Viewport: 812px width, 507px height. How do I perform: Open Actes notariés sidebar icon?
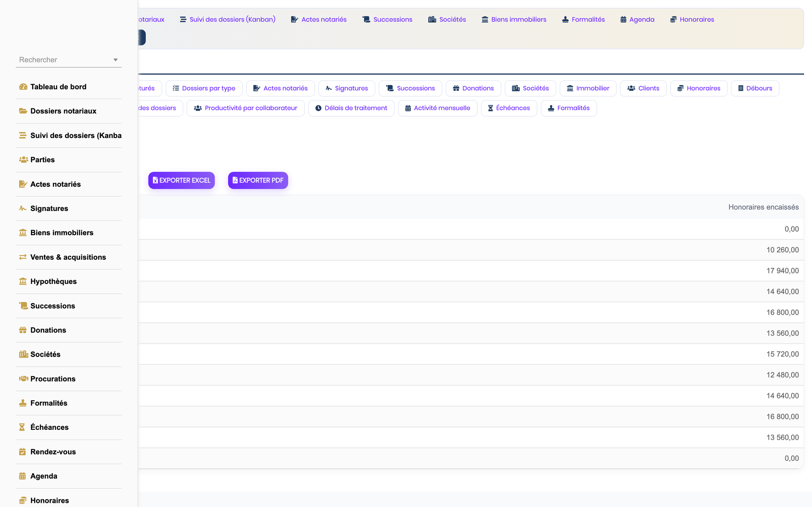click(x=23, y=184)
